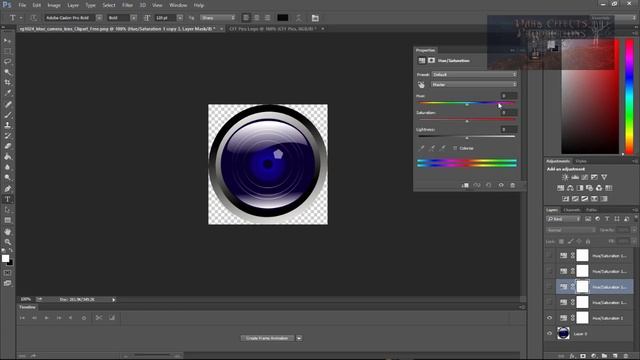Screen dimensions: 640x360
Task: Select left align text option
Action: point(246,18)
